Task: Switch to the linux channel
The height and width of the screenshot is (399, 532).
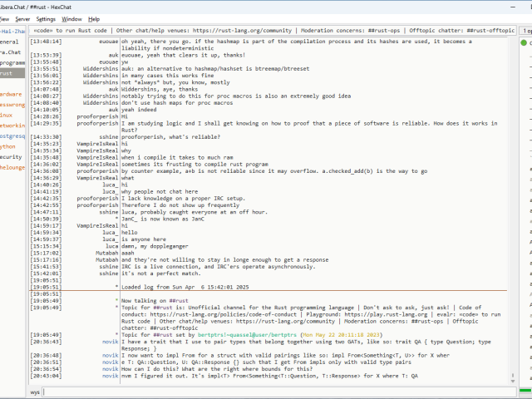Action: pos(7,115)
